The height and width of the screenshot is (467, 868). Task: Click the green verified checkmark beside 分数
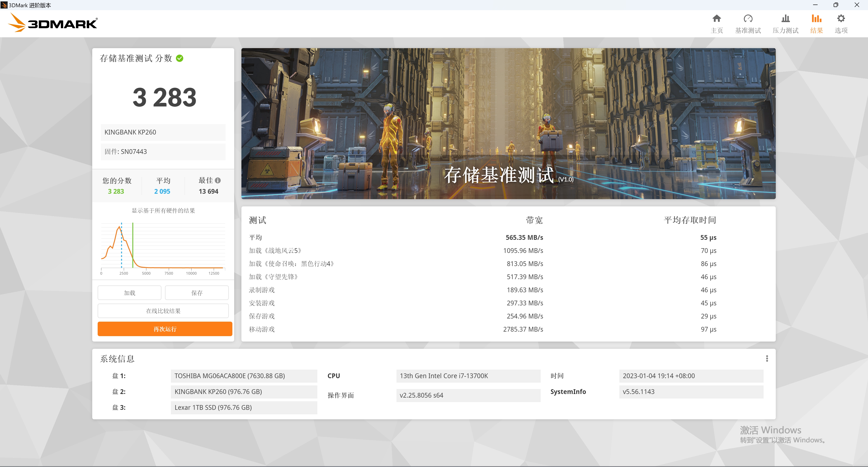point(180,58)
